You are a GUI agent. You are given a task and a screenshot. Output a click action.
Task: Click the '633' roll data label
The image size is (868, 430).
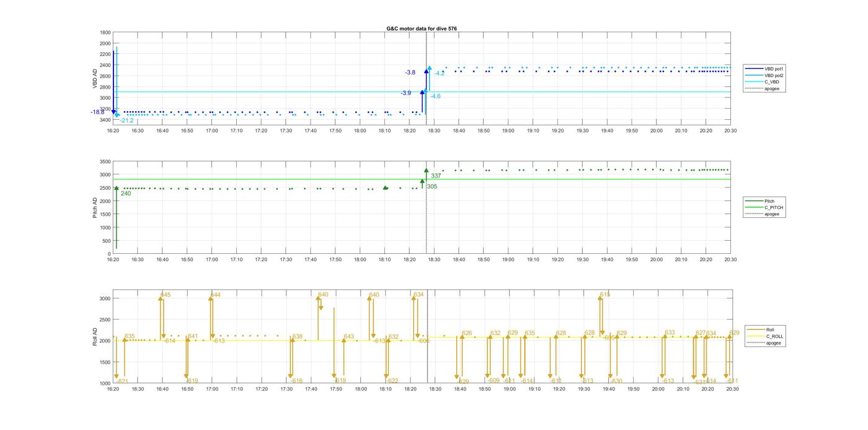point(670,333)
